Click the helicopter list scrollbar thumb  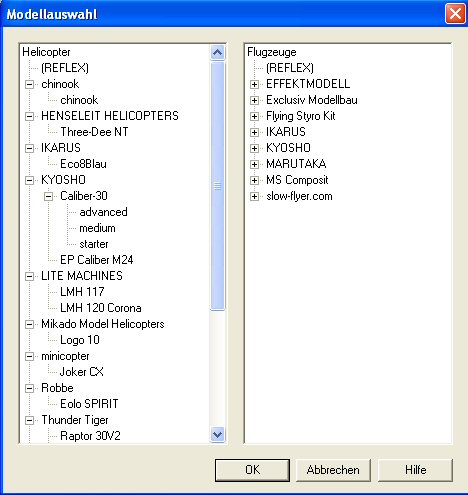218,186
